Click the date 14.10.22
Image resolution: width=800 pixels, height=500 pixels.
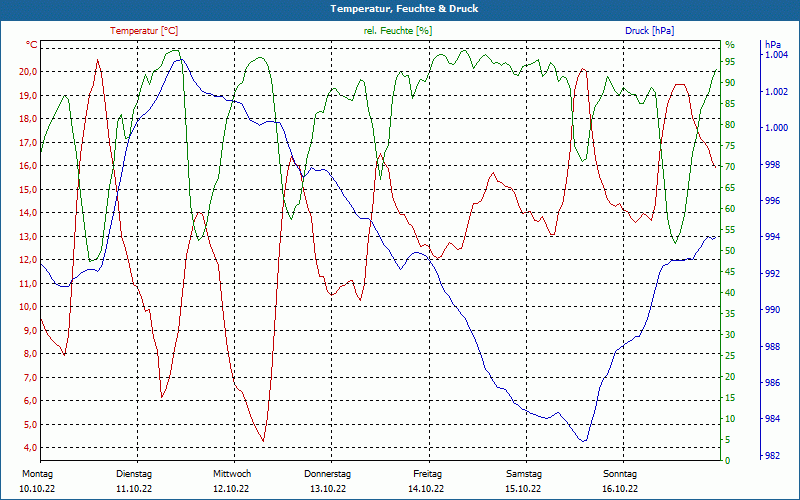point(426,489)
